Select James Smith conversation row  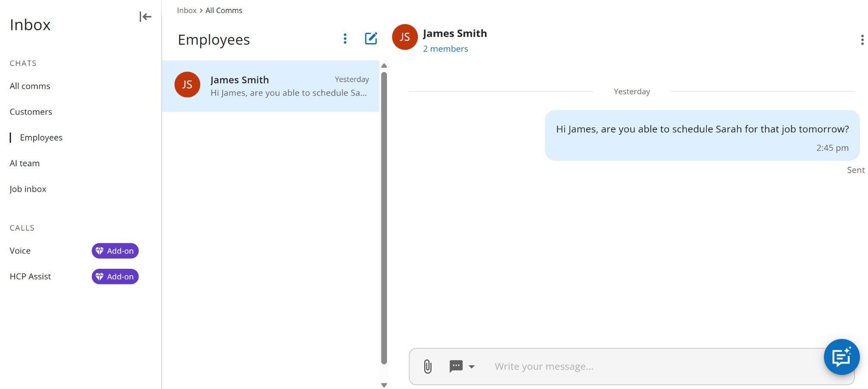[270, 86]
